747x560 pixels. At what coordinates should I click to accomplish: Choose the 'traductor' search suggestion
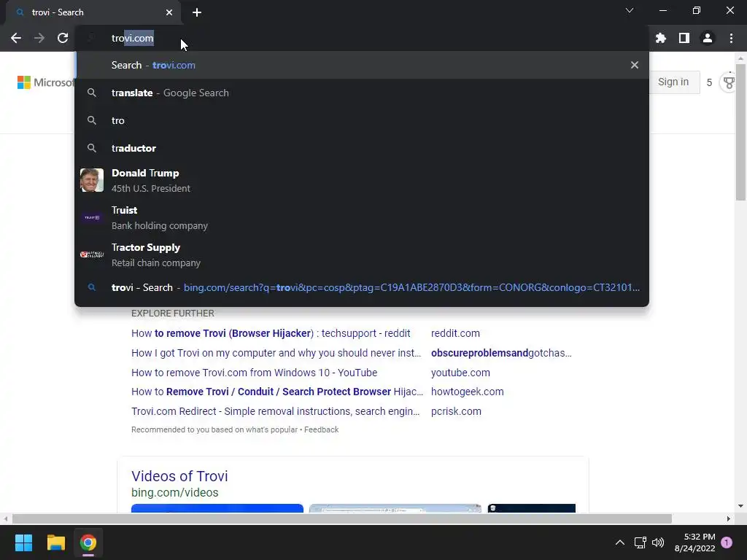362,148
